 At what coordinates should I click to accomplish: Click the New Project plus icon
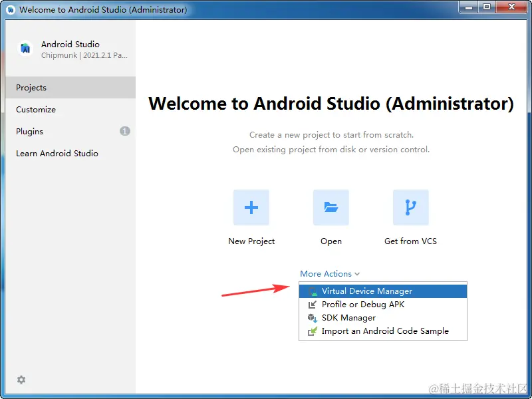point(251,207)
